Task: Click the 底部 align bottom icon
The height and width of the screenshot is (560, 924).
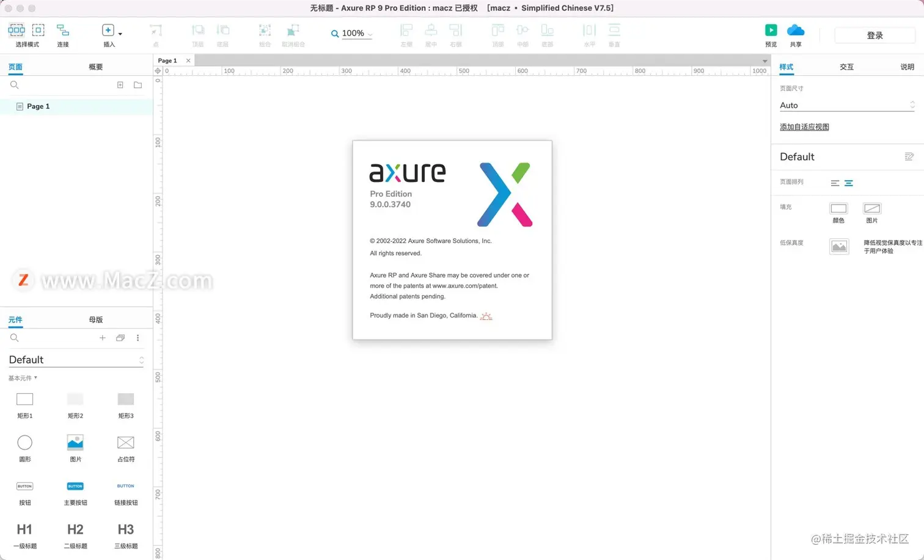Action: click(548, 30)
